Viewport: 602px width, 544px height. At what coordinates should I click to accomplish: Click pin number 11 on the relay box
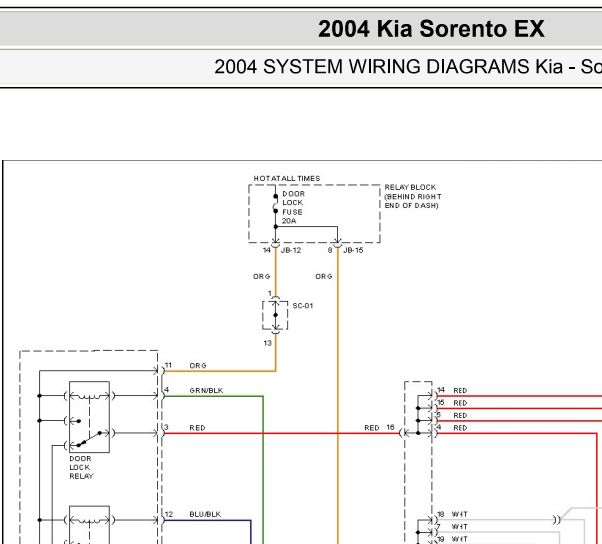(x=168, y=365)
